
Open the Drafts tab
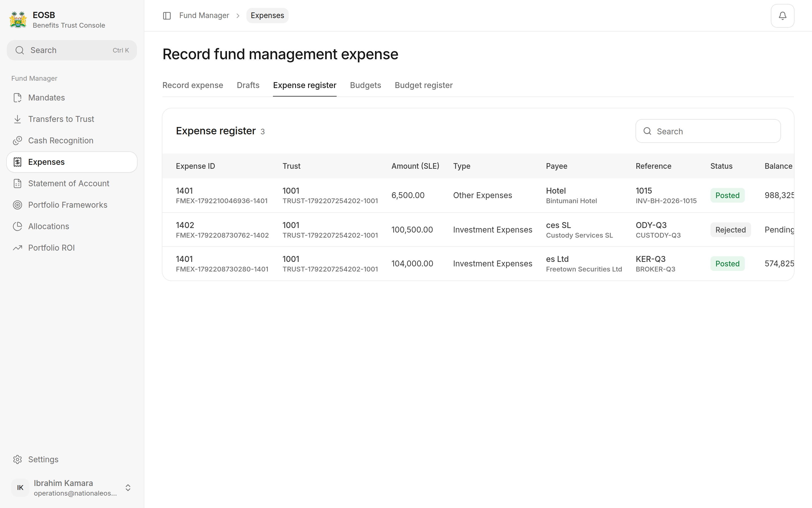(248, 85)
